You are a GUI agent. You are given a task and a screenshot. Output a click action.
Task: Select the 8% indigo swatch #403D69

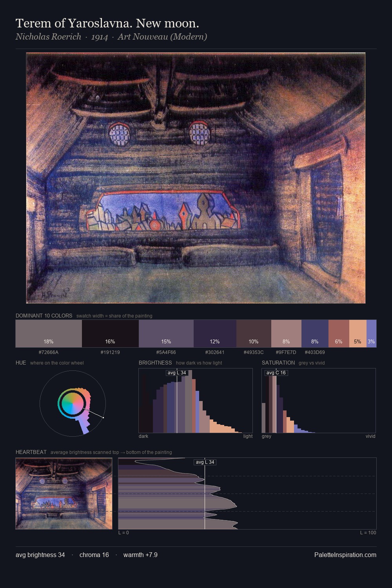[315, 334]
